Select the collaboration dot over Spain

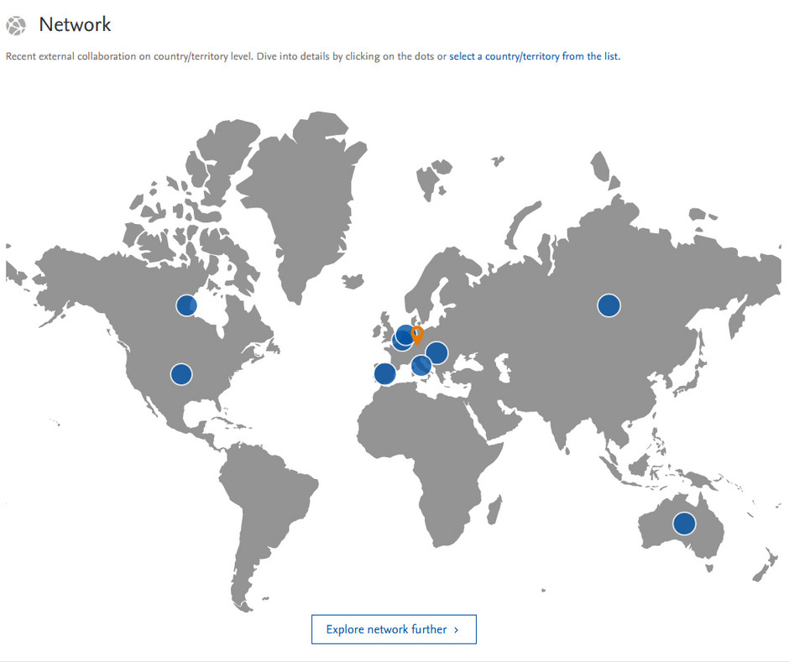coord(385,373)
